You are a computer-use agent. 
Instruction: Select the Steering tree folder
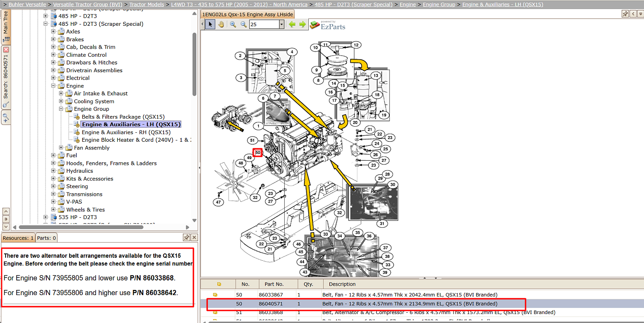pos(77,186)
